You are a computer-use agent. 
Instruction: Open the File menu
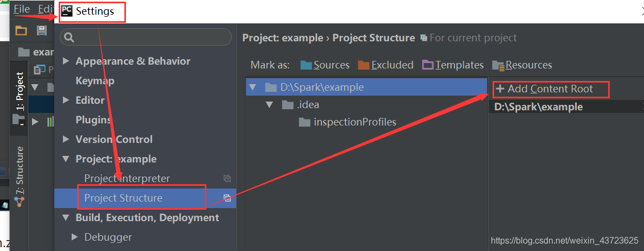coord(21,9)
